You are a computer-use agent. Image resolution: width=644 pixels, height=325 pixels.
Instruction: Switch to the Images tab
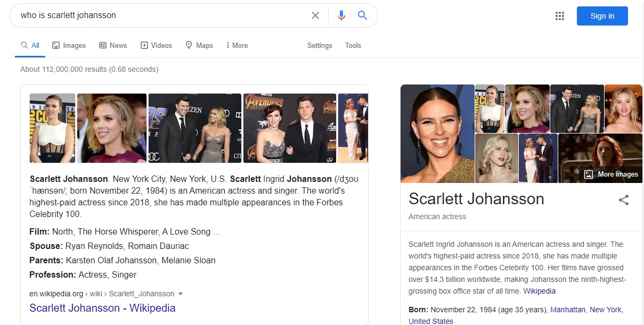69,46
